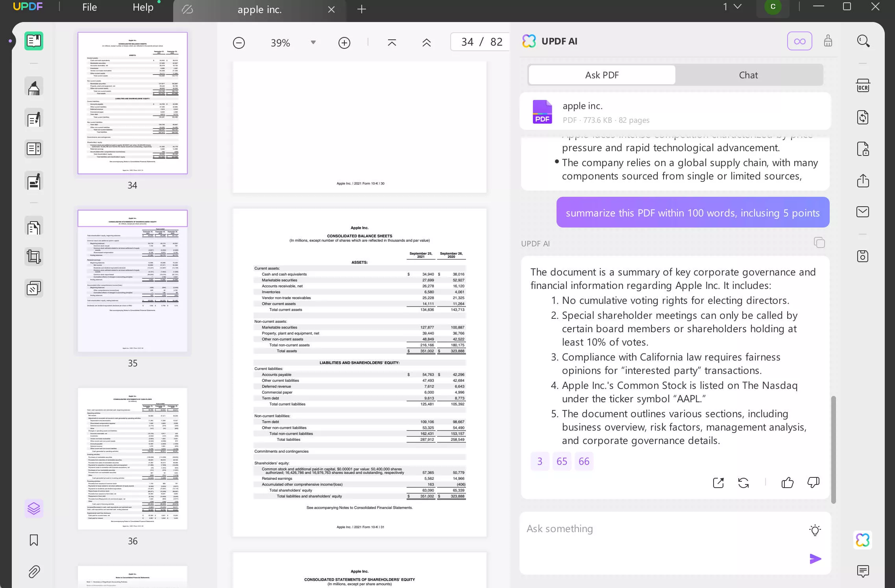Jump to cited page 66
The width and height of the screenshot is (895, 588).
584,461
